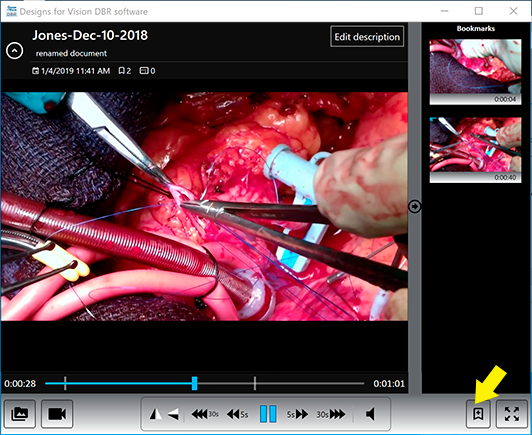Add a bookmark at current position
The image size is (532, 435).
(x=478, y=414)
